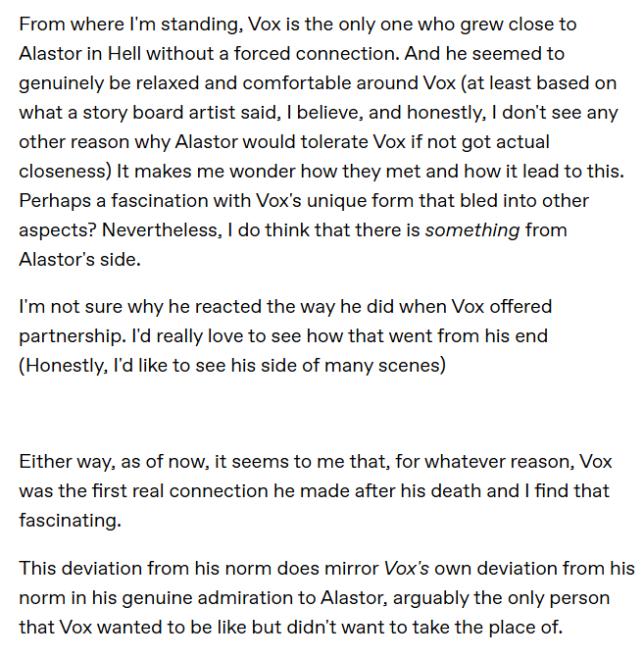644x658 pixels.
Task: Click the word "partnership"
Action: (74, 335)
